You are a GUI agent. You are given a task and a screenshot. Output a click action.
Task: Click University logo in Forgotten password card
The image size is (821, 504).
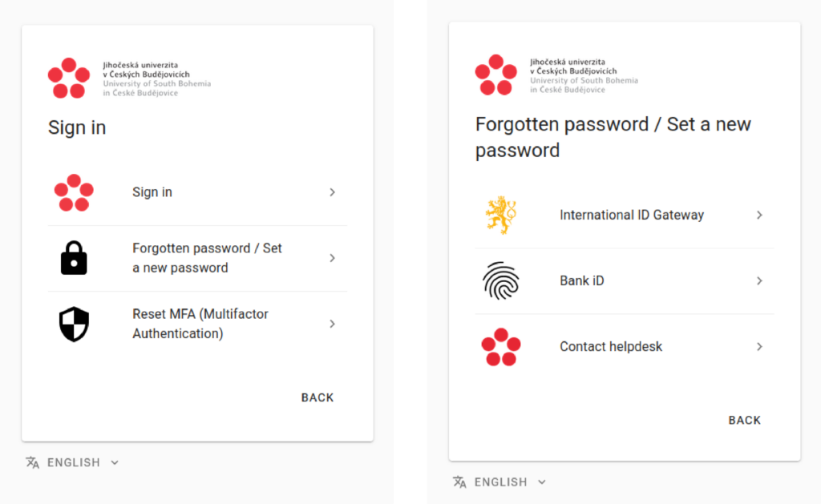click(556, 75)
